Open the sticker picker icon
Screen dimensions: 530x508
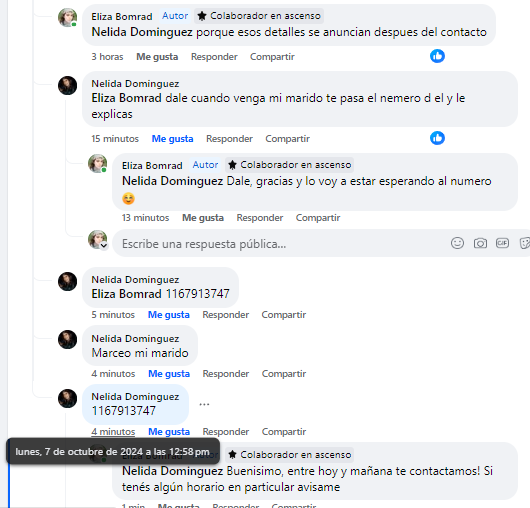525,243
